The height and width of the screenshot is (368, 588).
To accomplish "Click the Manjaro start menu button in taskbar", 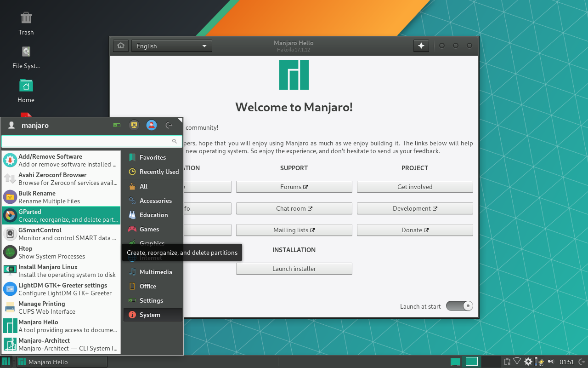I will click(6, 362).
